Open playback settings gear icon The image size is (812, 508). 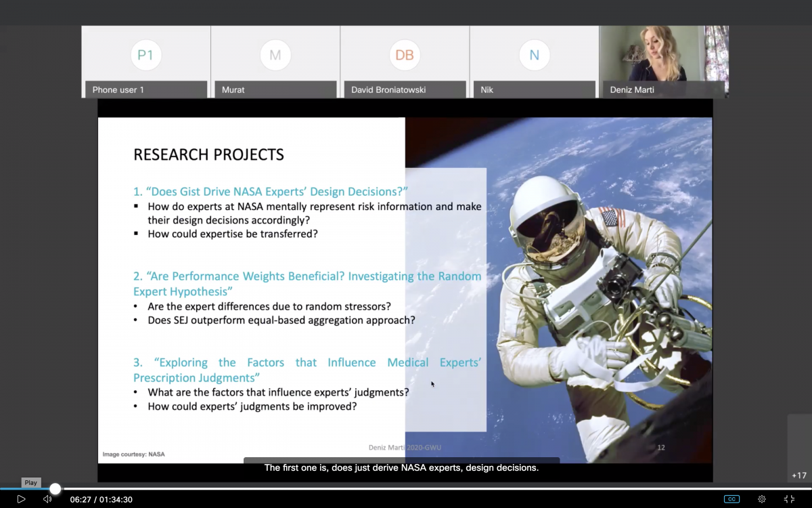tap(762, 499)
